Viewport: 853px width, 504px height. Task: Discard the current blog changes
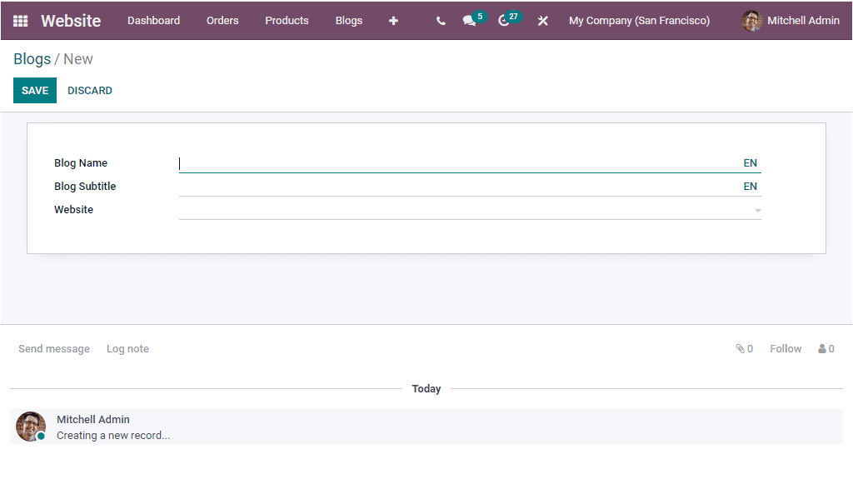89,90
